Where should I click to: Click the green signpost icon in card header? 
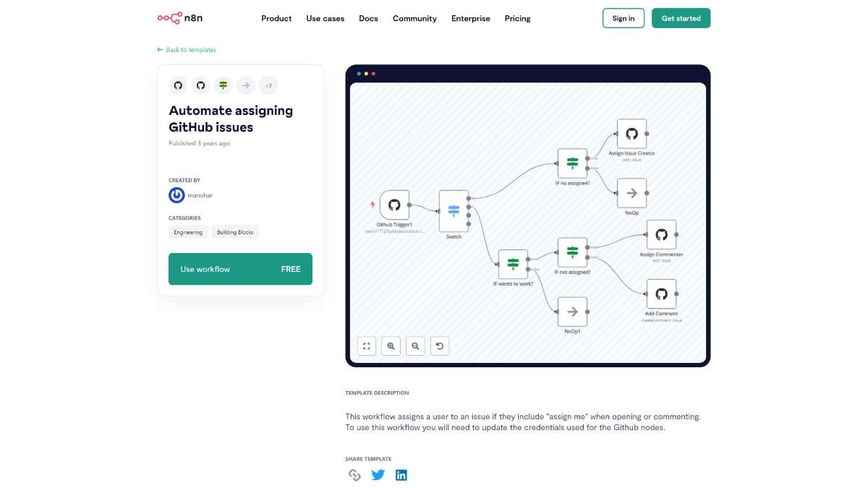pos(223,85)
